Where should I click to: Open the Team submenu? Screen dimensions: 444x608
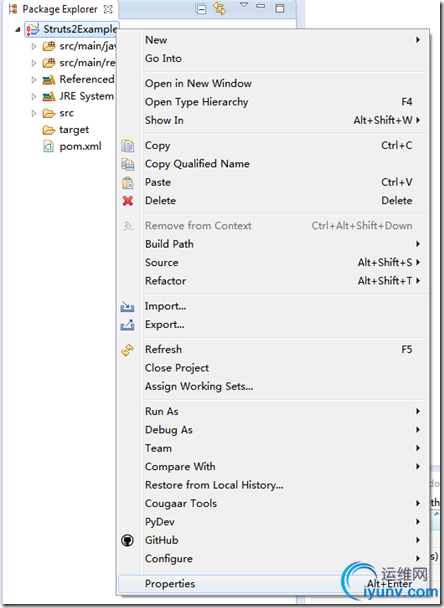(284, 448)
